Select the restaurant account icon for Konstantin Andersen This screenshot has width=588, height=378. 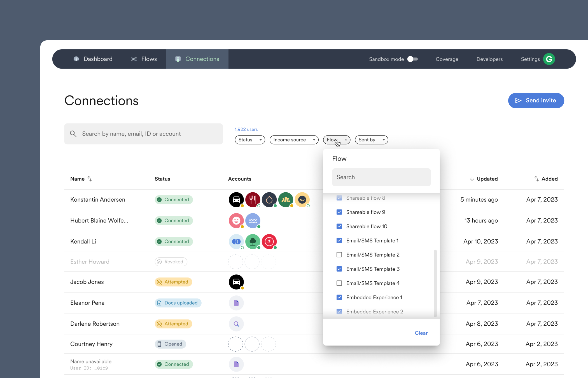point(253,199)
